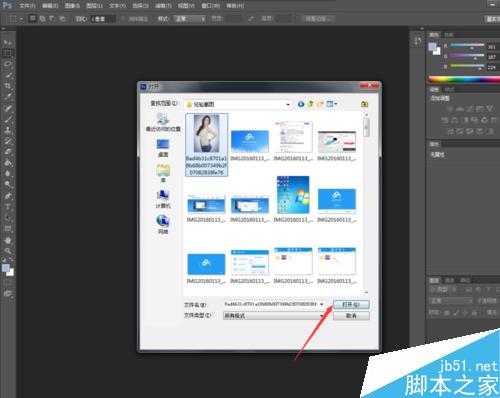Select the Blur tool
This screenshot has width=500, height=398.
click(x=8, y=174)
